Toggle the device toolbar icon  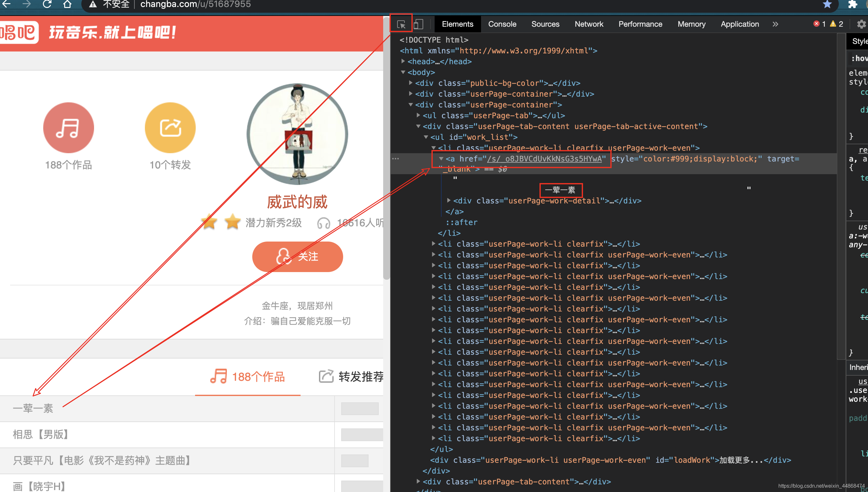[418, 24]
